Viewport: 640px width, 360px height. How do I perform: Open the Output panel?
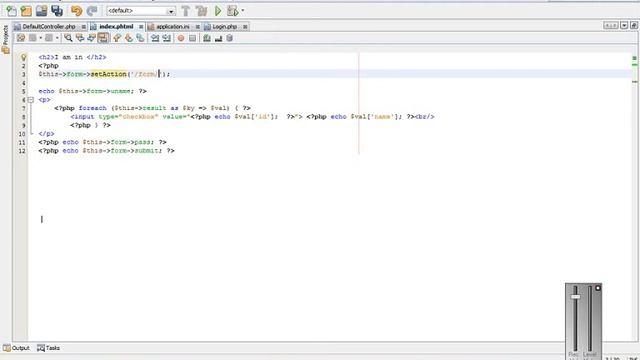click(x=16, y=348)
